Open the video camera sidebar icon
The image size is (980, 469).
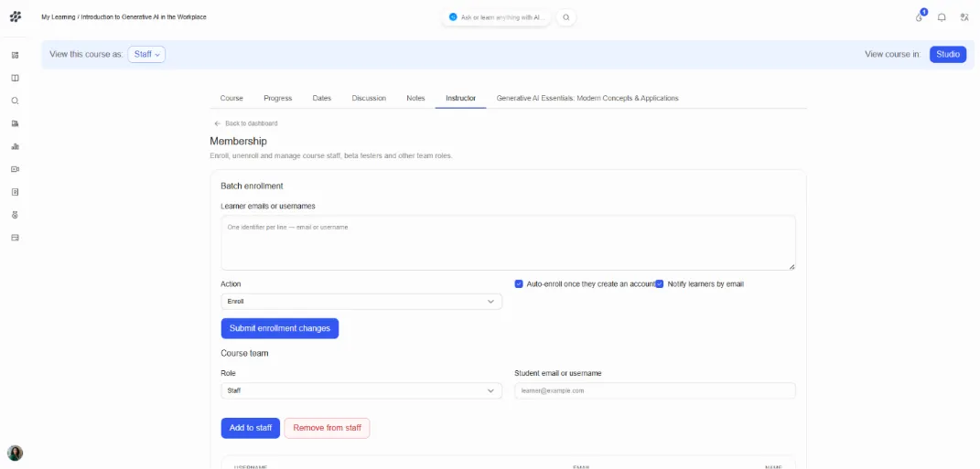click(16, 169)
